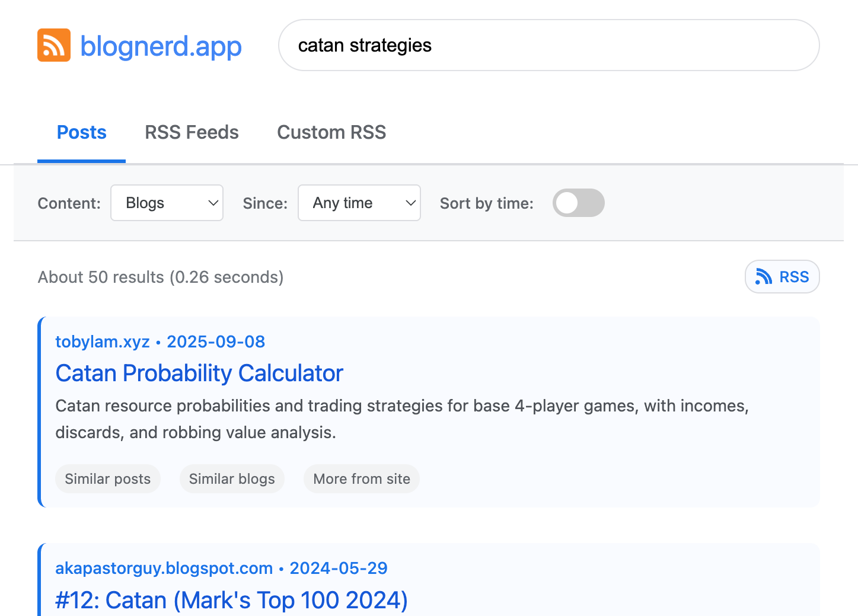Click the orange RSS logo icon

pos(54,45)
